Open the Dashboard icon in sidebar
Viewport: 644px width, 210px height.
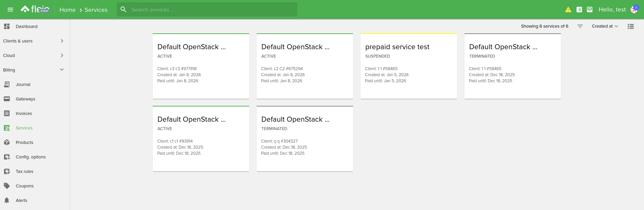click(7, 26)
